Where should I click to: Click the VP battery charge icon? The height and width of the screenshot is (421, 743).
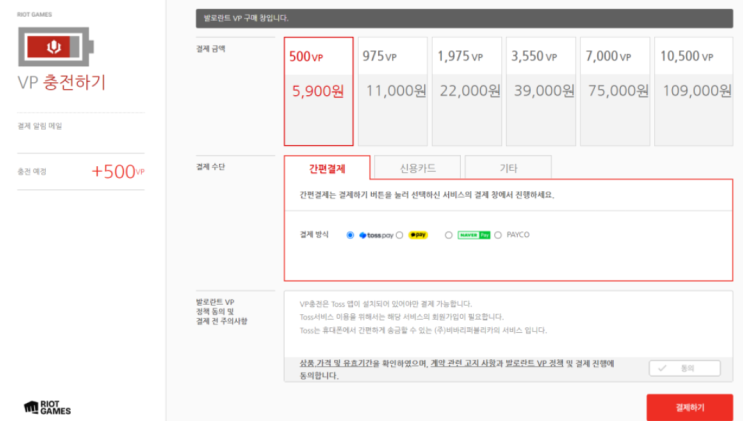tap(56, 46)
